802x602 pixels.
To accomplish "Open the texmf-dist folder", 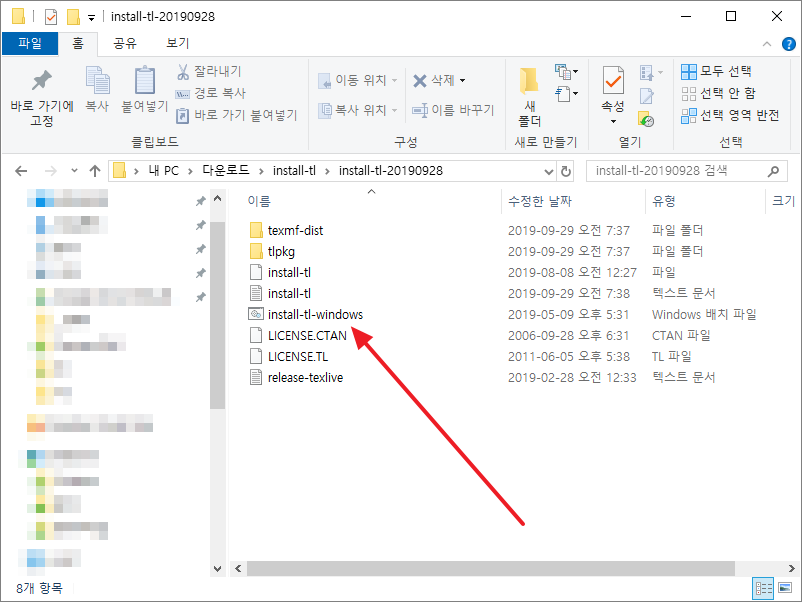I will tap(295, 230).
